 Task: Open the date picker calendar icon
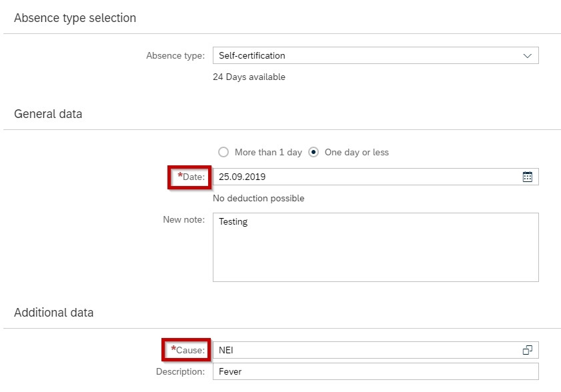click(x=527, y=177)
